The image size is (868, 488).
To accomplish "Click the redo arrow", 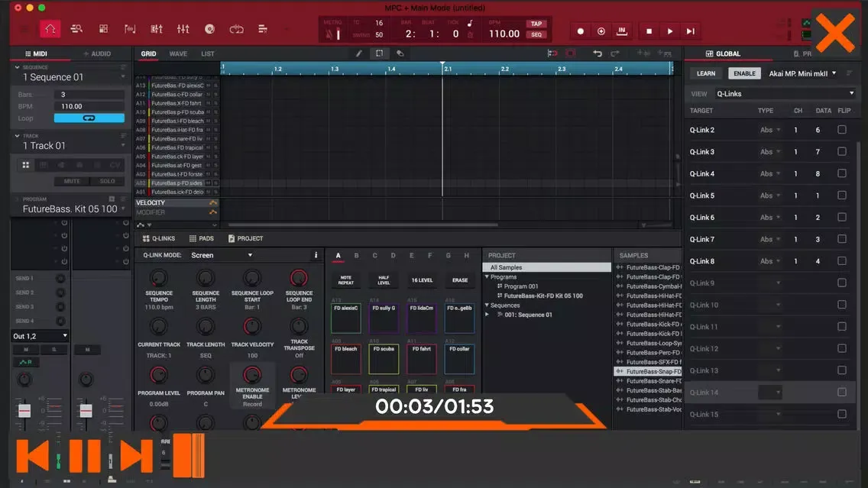I will click(x=614, y=53).
